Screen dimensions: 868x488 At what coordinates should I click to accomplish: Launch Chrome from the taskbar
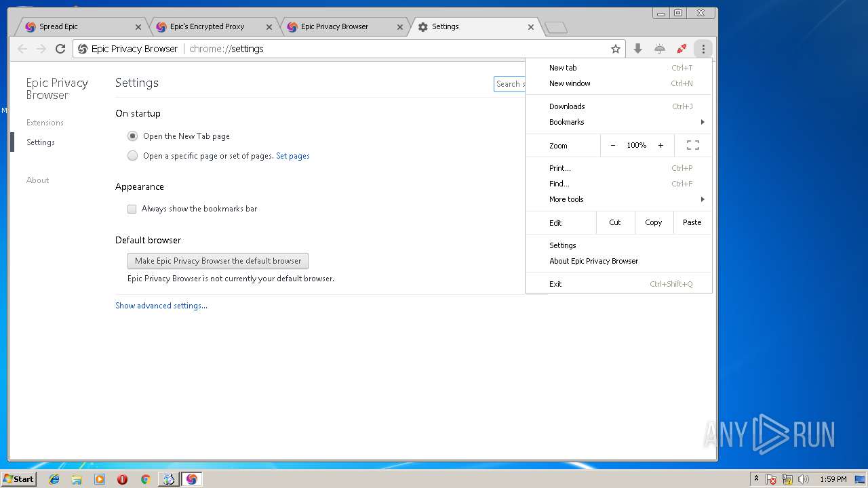(x=145, y=479)
